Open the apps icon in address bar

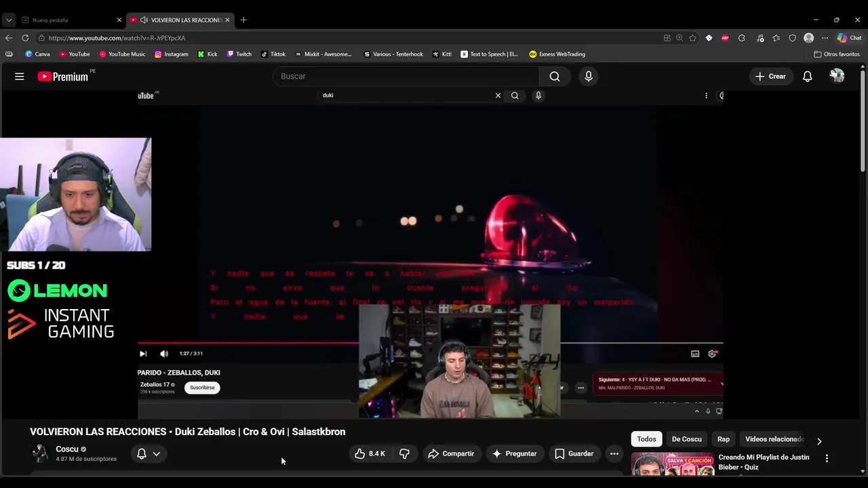click(x=667, y=38)
